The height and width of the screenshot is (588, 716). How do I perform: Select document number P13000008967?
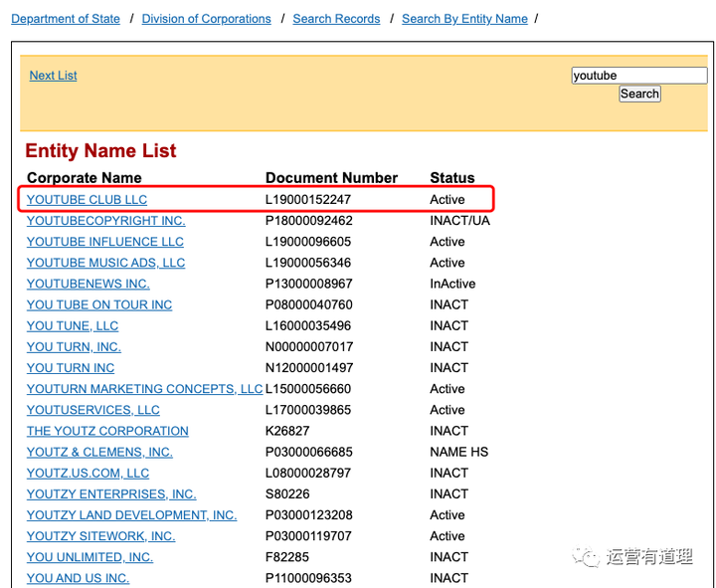pyautogui.click(x=309, y=284)
